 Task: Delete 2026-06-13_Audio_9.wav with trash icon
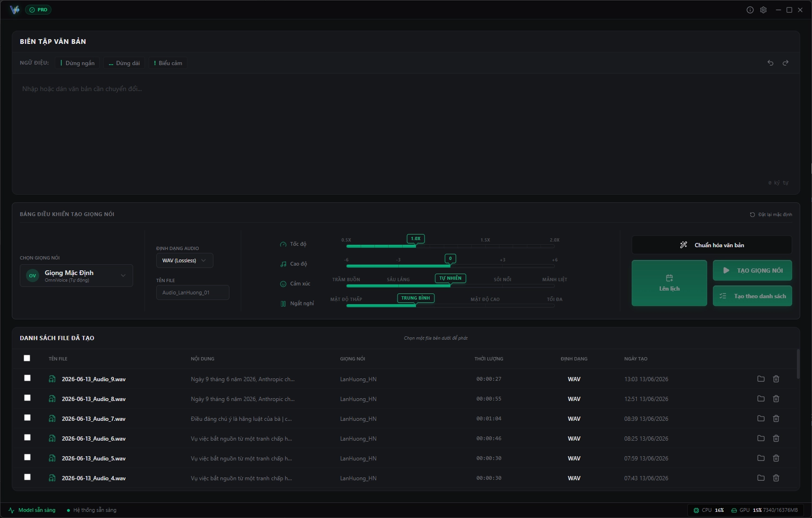click(x=776, y=379)
